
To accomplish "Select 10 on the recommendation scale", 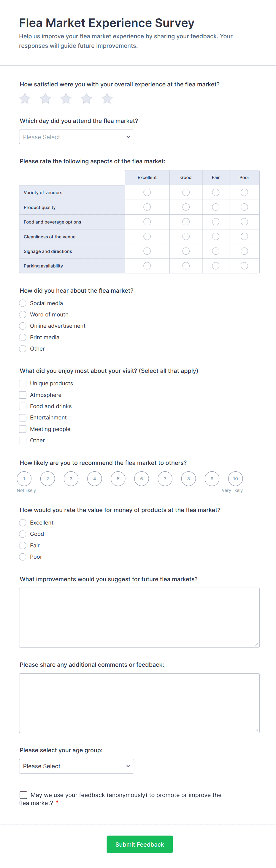I will [235, 479].
